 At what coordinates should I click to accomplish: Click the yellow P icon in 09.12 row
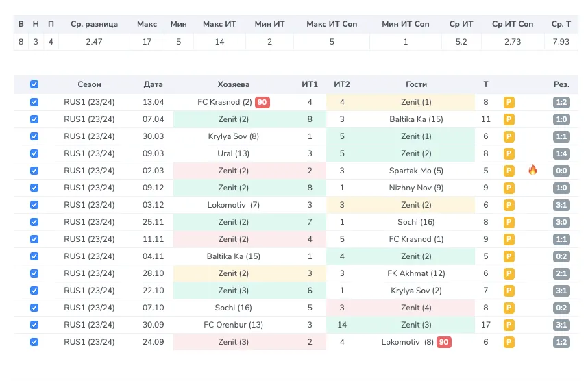pos(509,188)
